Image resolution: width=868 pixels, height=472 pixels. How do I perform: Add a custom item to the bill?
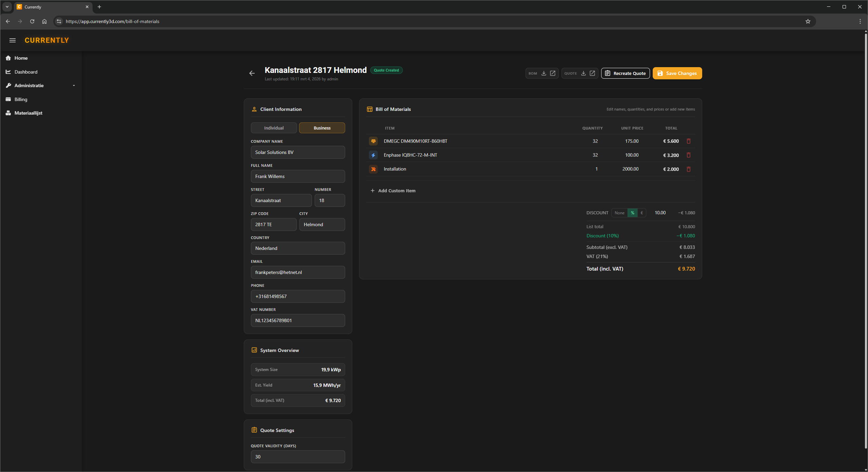click(x=393, y=191)
